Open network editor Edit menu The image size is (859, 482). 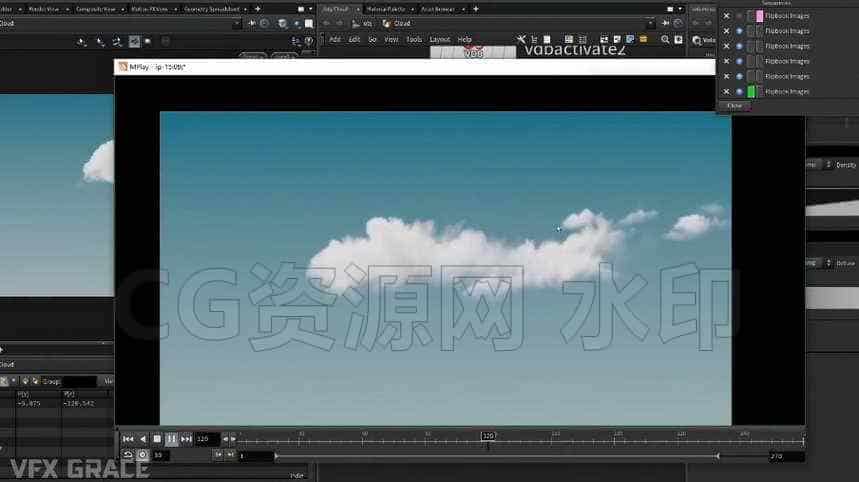click(x=354, y=39)
